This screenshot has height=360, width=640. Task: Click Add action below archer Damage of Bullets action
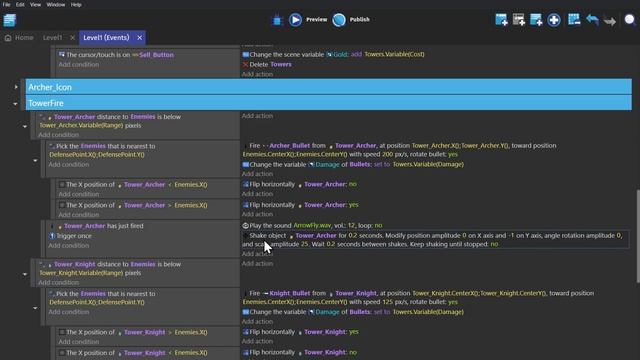tap(257, 174)
